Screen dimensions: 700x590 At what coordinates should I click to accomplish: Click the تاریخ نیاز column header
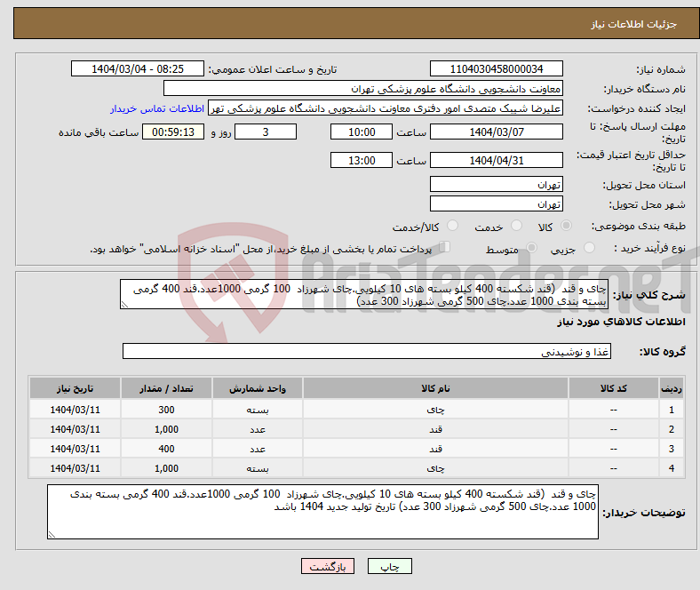pyautogui.click(x=75, y=388)
